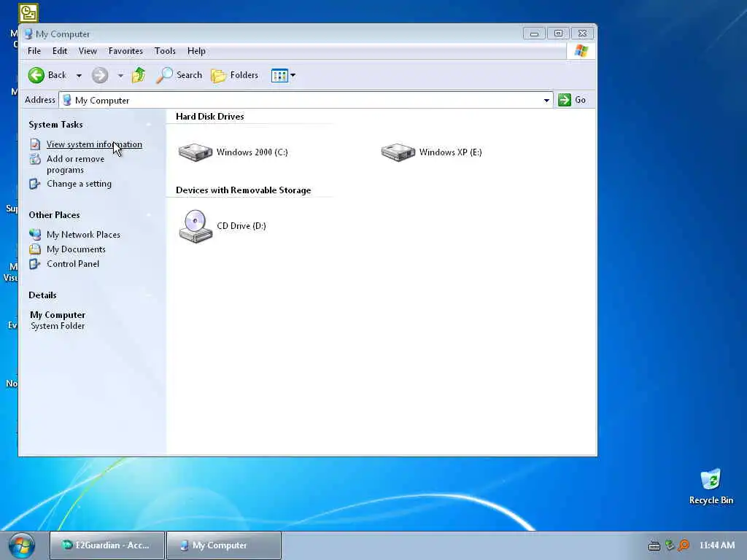Collapse the Other Places section

[x=149, y=215]
